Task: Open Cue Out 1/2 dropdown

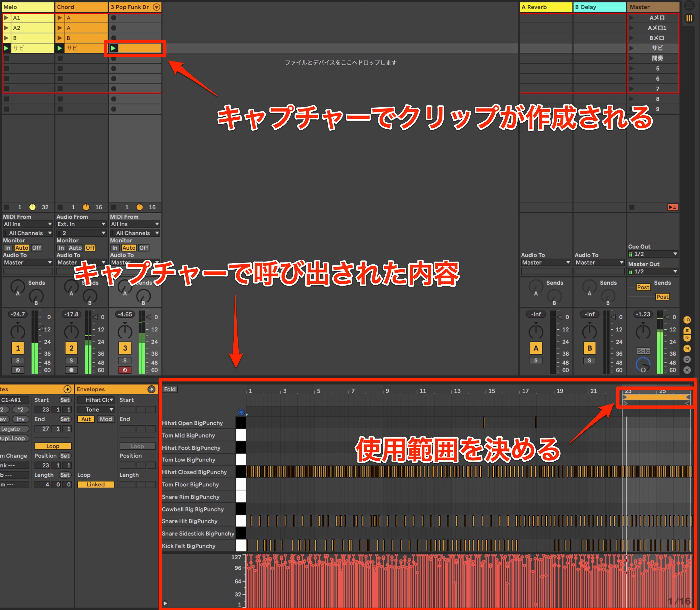Action: tap(653, 254)
